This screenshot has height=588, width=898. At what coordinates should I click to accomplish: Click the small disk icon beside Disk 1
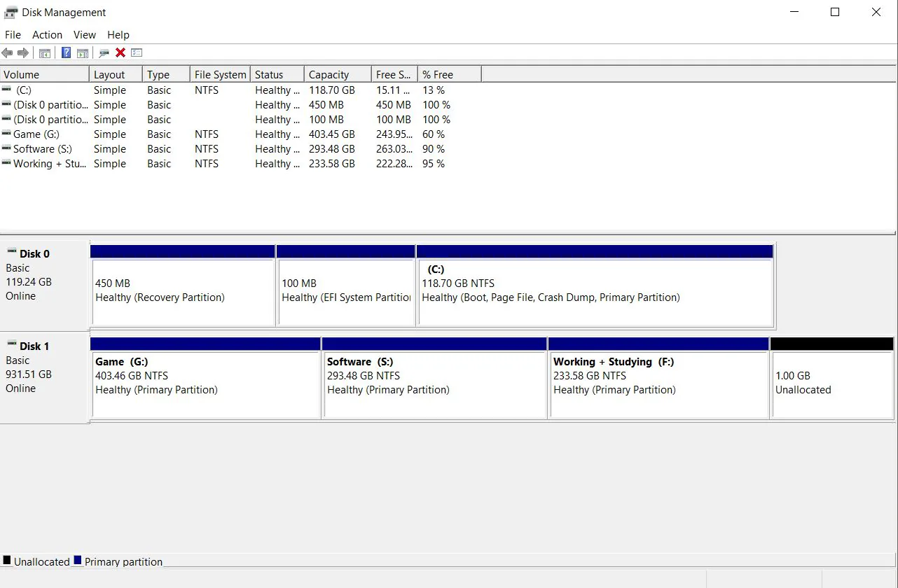pos(12,344)
